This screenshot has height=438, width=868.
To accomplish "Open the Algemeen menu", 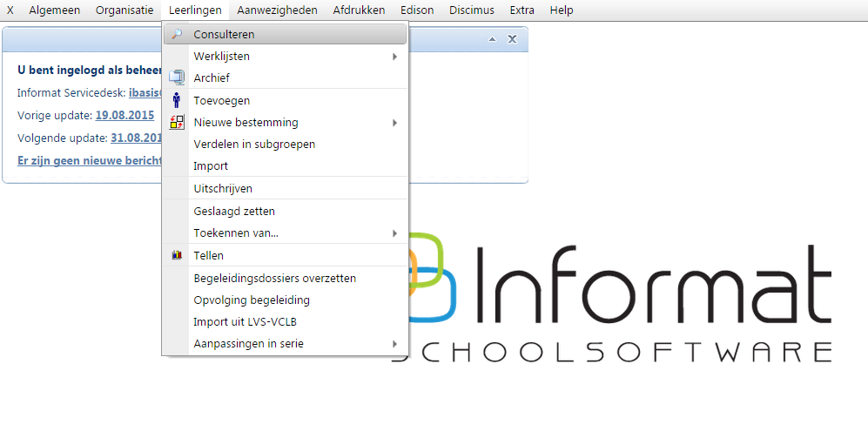I will (x=54, y=10).
